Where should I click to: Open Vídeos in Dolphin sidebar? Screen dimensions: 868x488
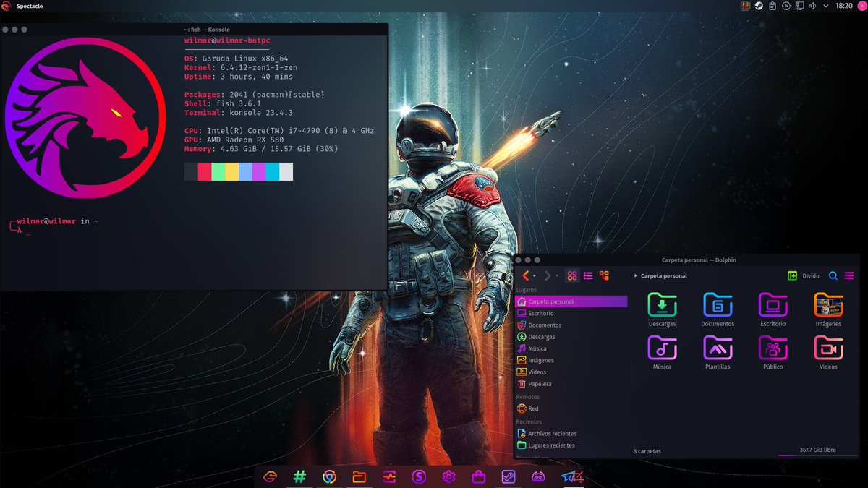pyautogui.click(x=571, y=372)
